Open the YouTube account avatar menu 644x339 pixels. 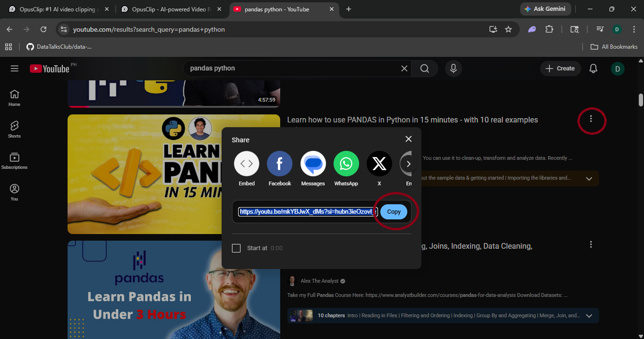(618, 69)
